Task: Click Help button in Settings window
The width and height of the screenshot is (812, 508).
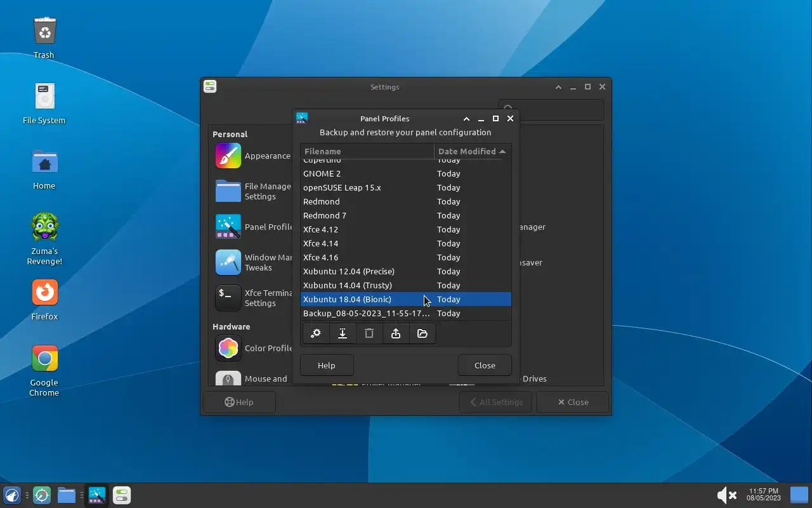Action: 239,402
